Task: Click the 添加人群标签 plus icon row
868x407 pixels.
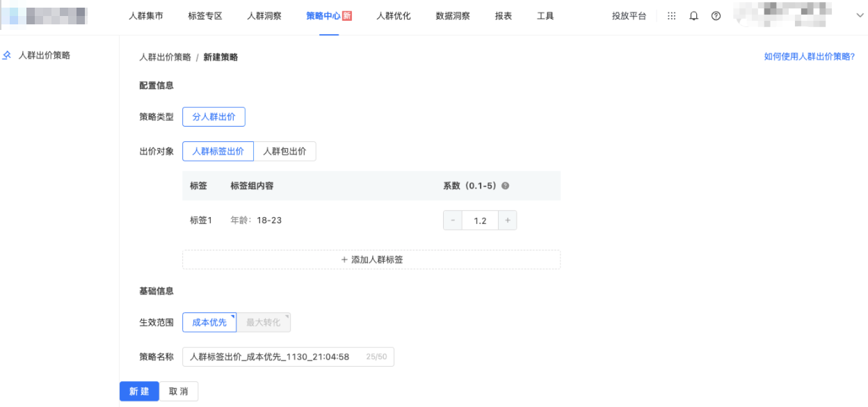Action: (371, 259)
